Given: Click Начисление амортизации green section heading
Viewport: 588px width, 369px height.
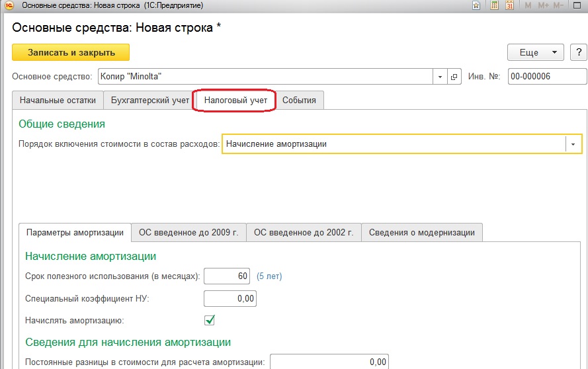Looking at the screenshot, I should coord(91,257).
